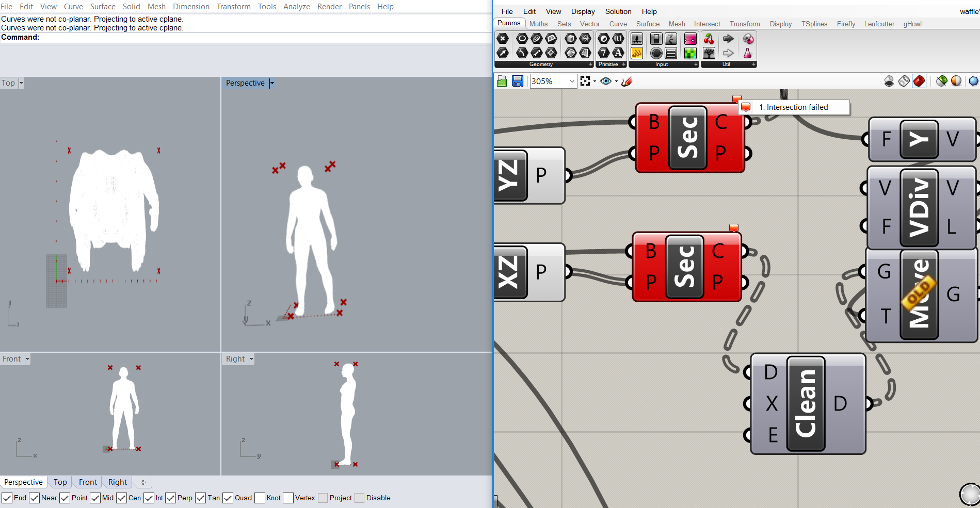The image size is (980, 508).
Task: Zoom extents on the Grasshopper canvas
Action: pos(585,81)
